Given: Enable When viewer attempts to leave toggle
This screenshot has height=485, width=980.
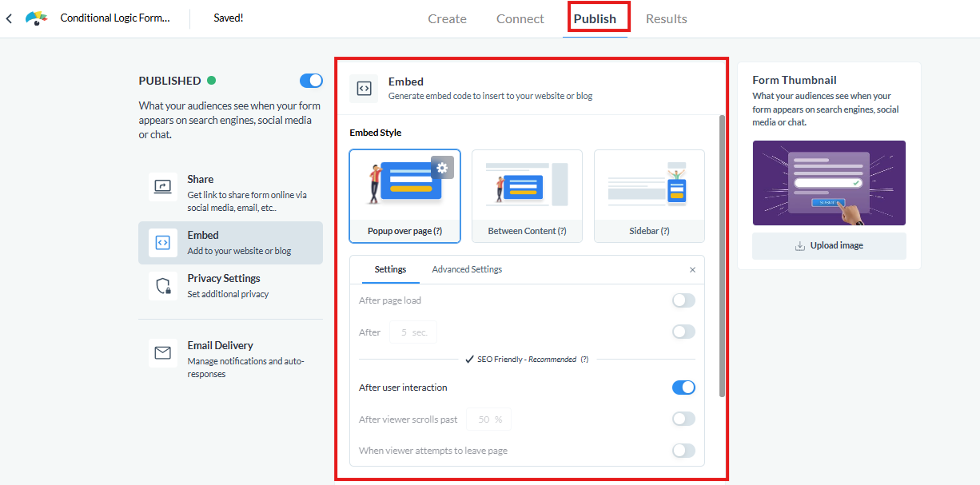Looking at the screenshot, I should [x=683, y=451].
